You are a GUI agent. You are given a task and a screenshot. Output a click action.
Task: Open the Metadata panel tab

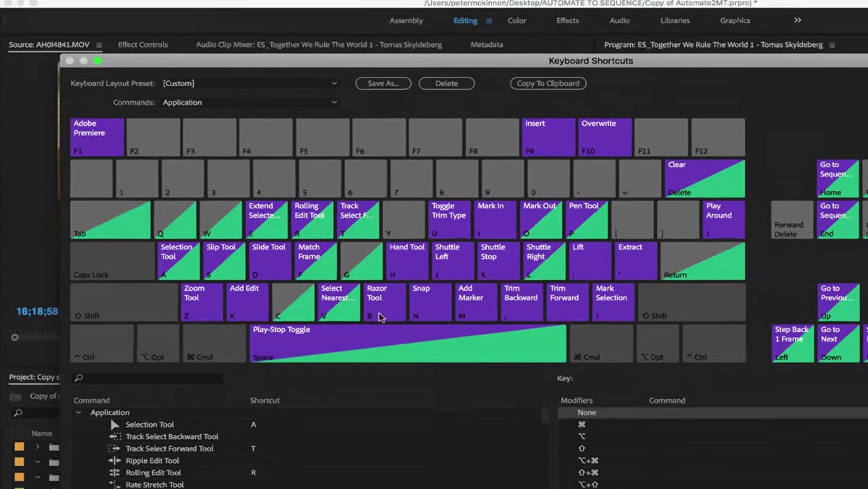(x=486, y=45)
